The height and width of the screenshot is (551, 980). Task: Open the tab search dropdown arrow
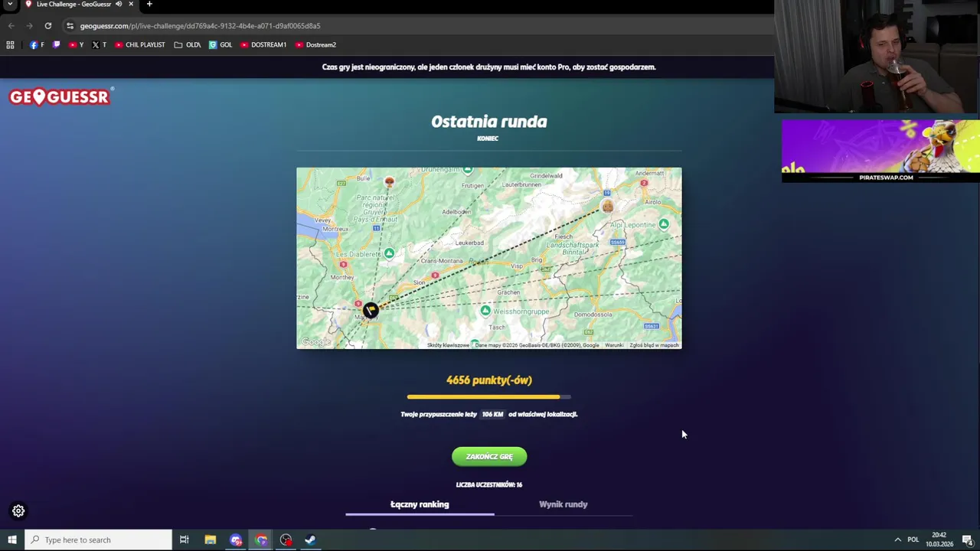pos(11,4)
